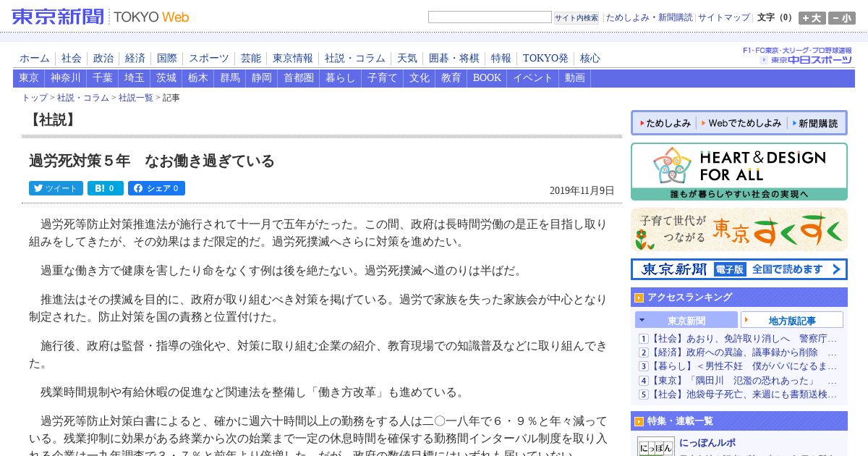Open the にっぽんルポ series link

pyautogui.click(x=707, y=442)
